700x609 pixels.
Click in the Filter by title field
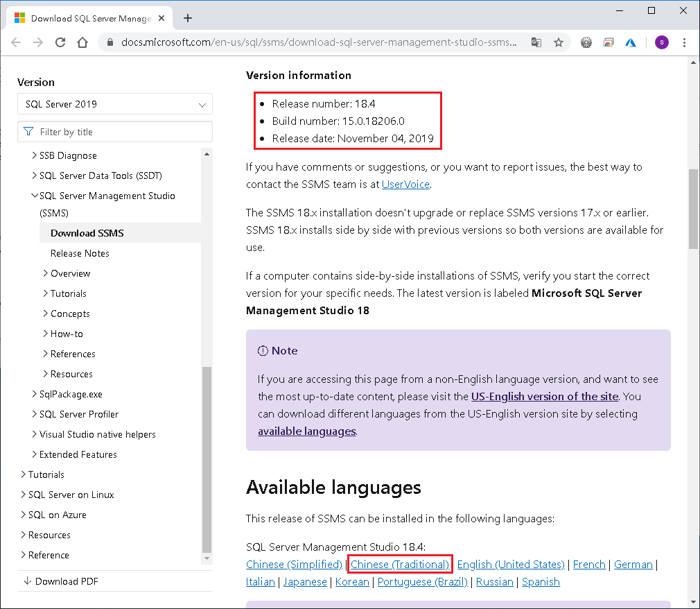[115, 132]
